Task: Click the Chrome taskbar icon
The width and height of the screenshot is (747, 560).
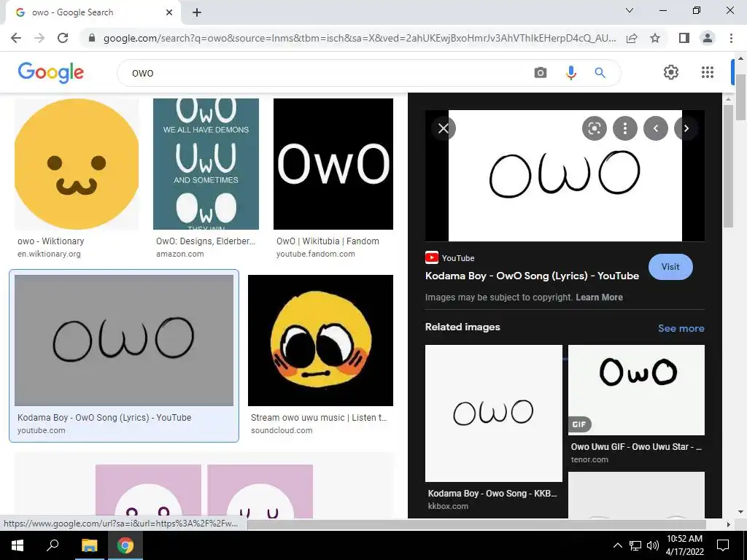Action: click(x=125, y=545)
